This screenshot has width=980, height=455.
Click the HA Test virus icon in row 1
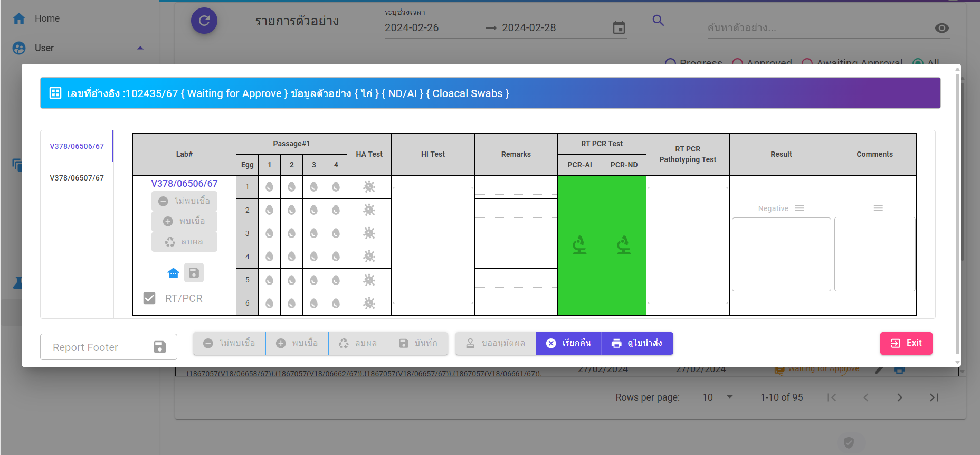point(369,187)
